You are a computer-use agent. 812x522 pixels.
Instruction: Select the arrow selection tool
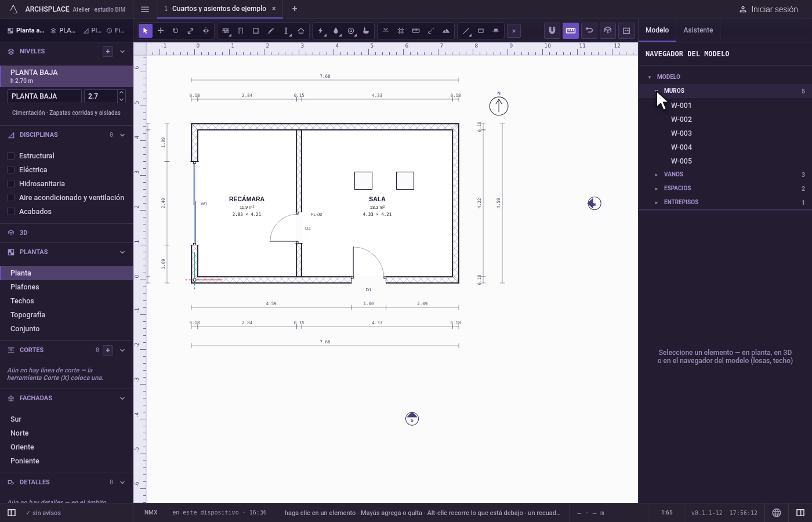146,31
